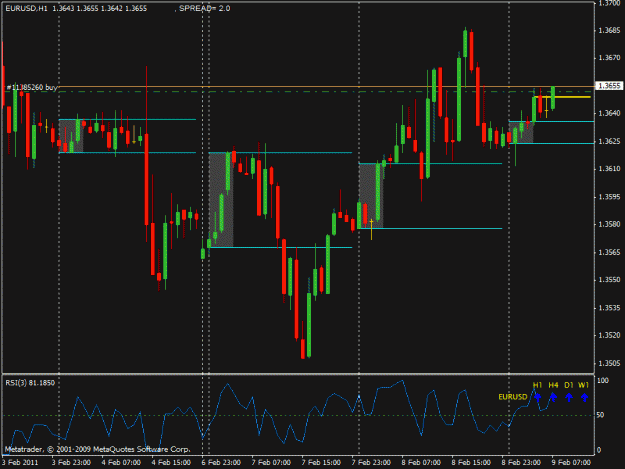Viewport: 625px width, 469px height.
Task: Select the #11385260 buy order label
Action: [32, 87]
